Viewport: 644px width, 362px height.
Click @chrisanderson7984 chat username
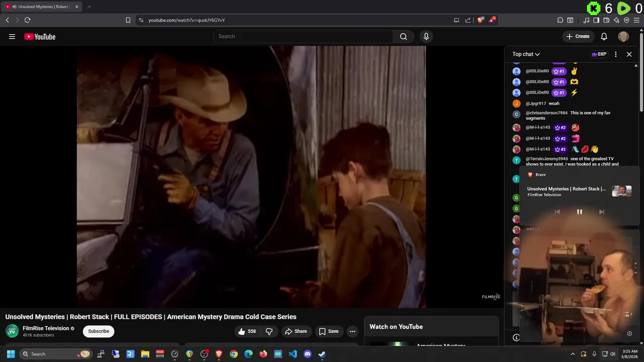click(546, 113)
